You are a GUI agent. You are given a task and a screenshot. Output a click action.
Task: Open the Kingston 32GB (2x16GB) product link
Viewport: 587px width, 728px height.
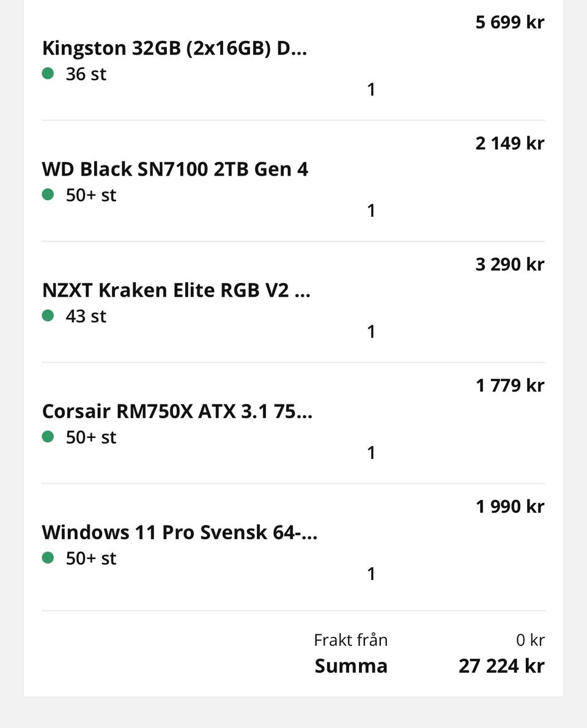click(174, 48)
